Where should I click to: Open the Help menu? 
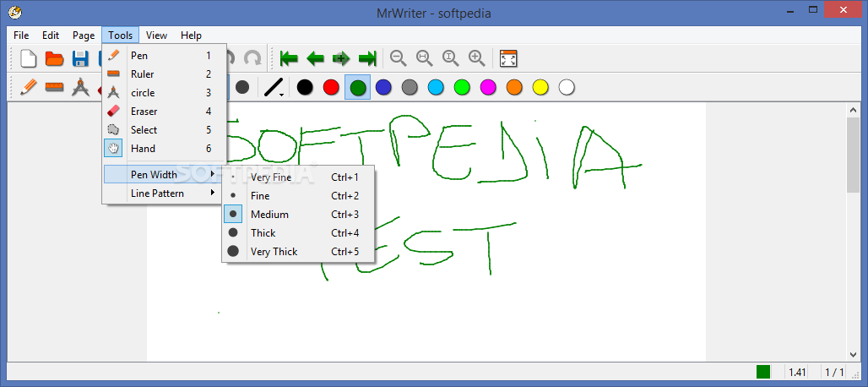coord(191,35)
